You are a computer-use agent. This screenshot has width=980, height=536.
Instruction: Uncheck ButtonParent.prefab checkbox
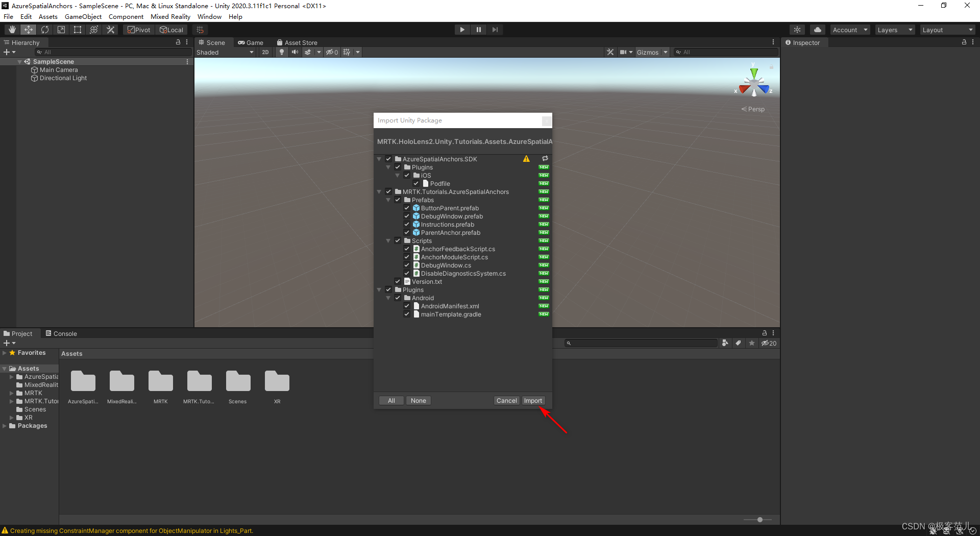click(407, 208)
